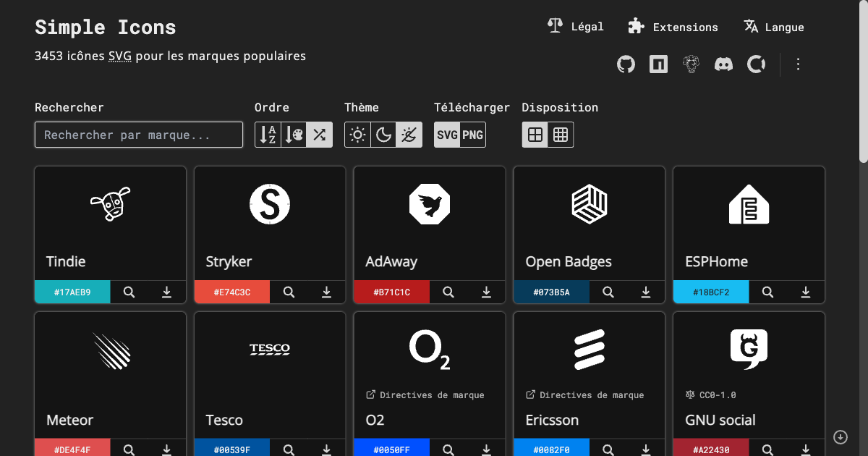This screenshot has height=456, width=868.
Task: Copy ESPHome color #18BCF2
Action: [x=711, y=292]
